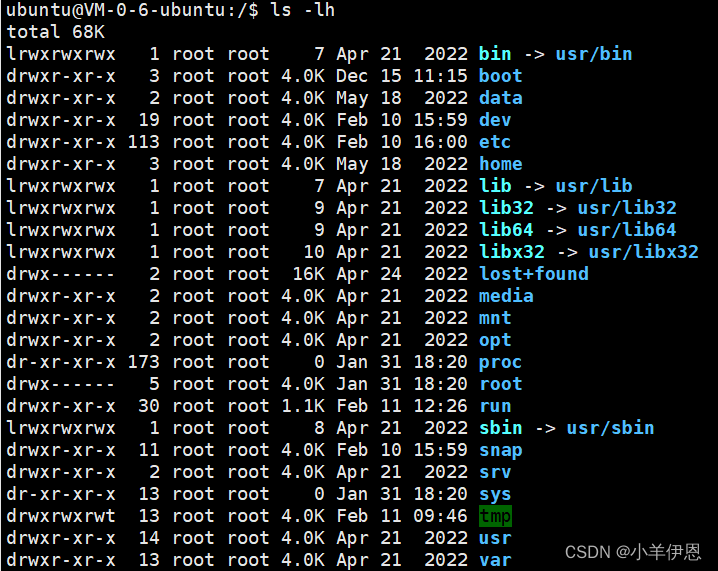Viewport: 718px width, 571px height.
Task: Select the 'opt' directory name
Action: (495, 341)
